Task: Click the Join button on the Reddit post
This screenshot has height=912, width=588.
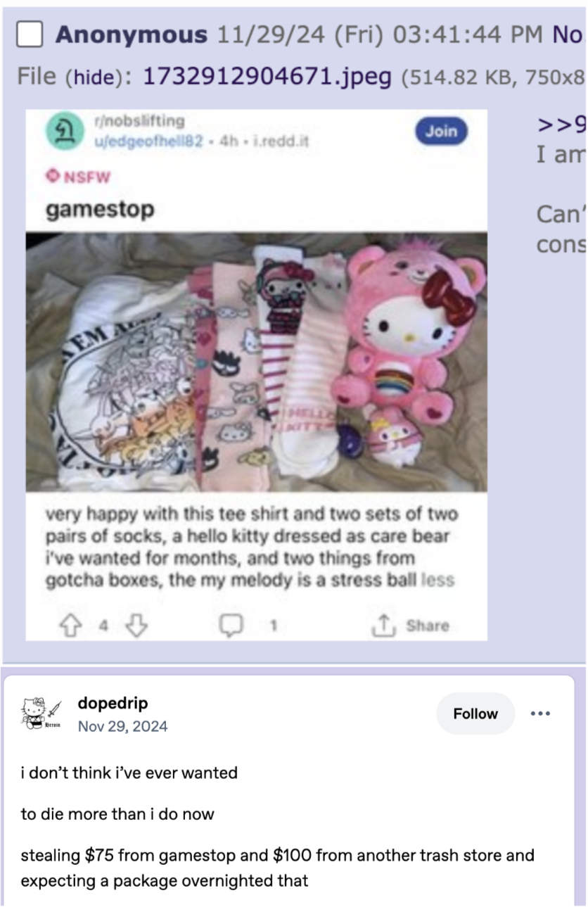Action: tap(441, 131)
